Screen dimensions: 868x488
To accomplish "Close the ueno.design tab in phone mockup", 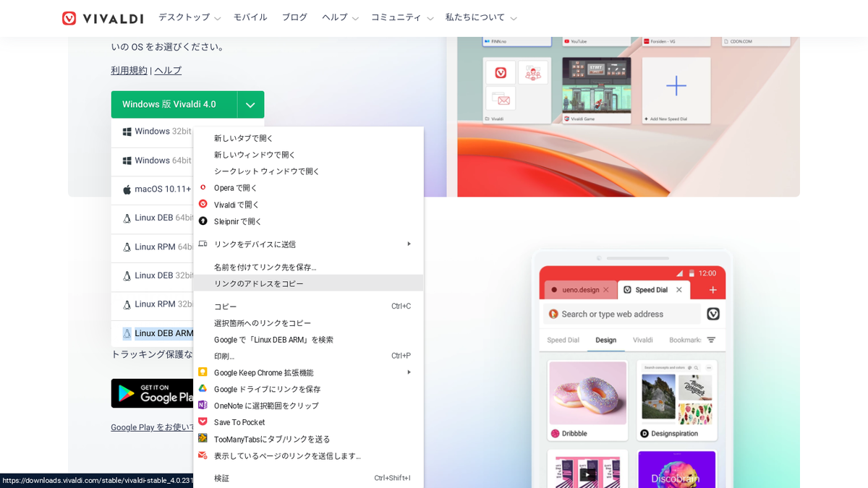I will click(607, 290).
